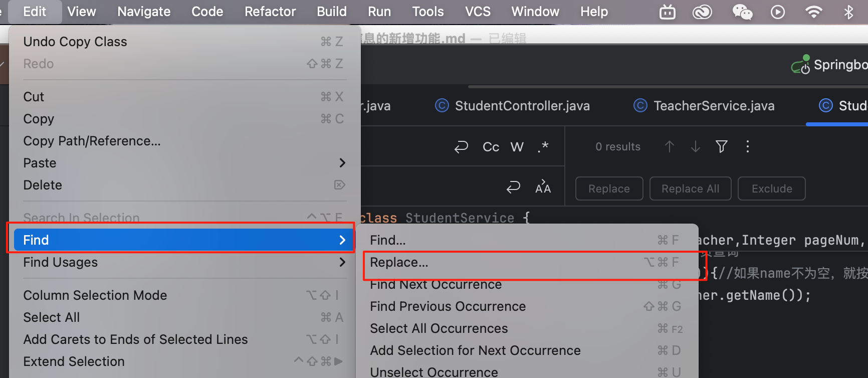Viewport: 868px width, 378px height.
Task: Open the Refactor menu in menu bar
Action: [x=270, y=12]
